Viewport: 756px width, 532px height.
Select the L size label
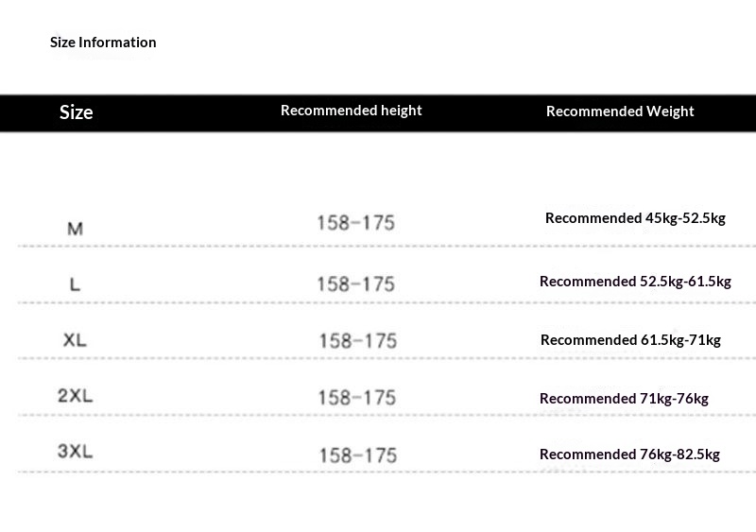tap(76, 284)
